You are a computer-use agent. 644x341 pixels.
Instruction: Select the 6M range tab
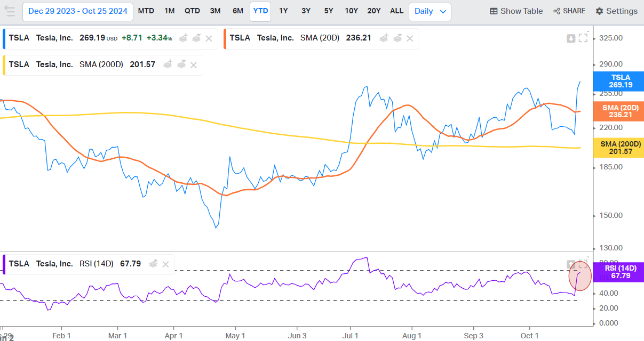[x=237, y=11]
